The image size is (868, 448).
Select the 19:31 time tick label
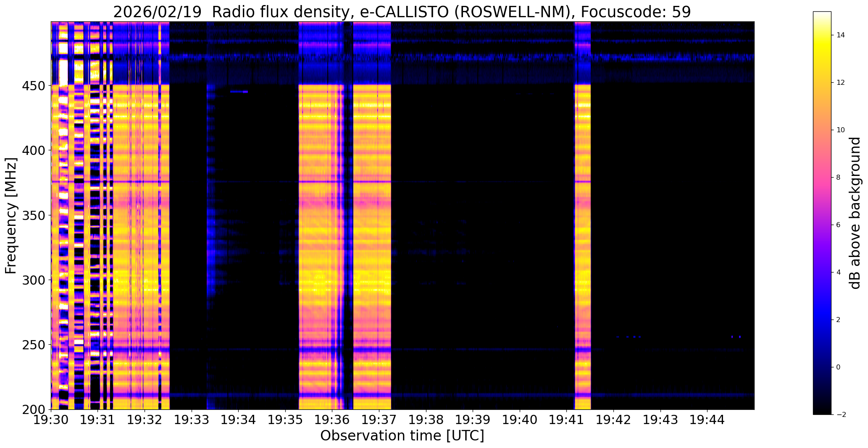[x=98, y=419]
